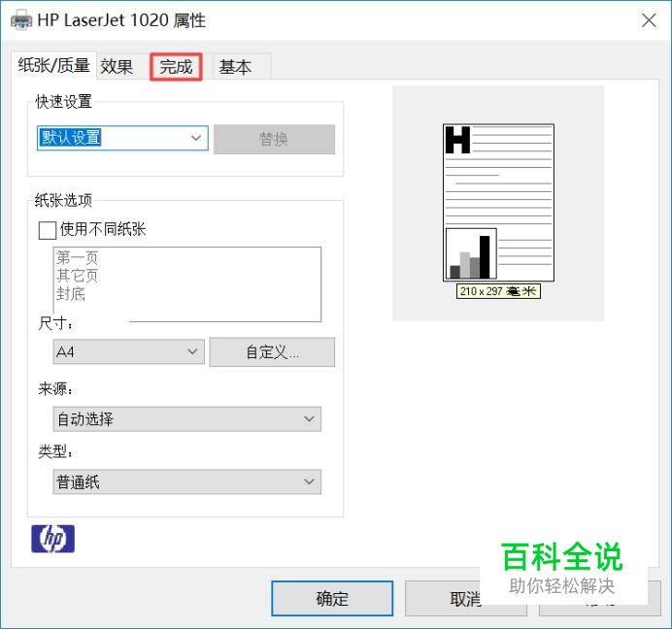The height and width of the screenshot is (629, 672).
Task: Click the 自定义... button
Action: click(x=272, y=352)
